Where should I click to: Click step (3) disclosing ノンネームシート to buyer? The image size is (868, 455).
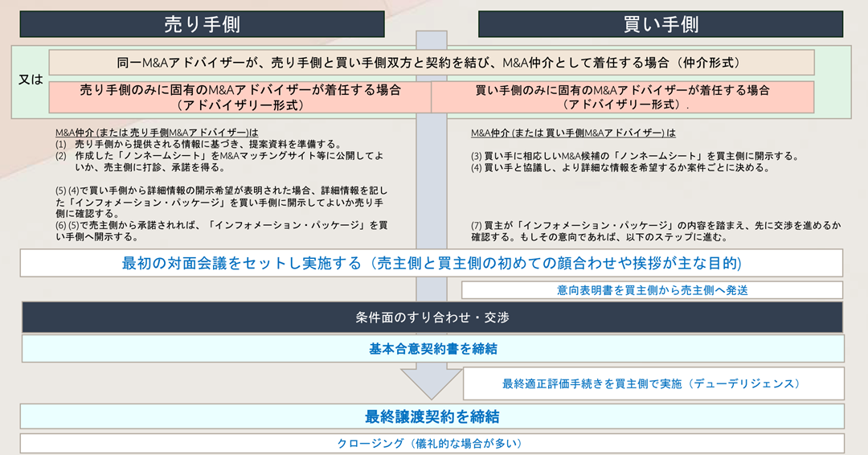(634, 156)
